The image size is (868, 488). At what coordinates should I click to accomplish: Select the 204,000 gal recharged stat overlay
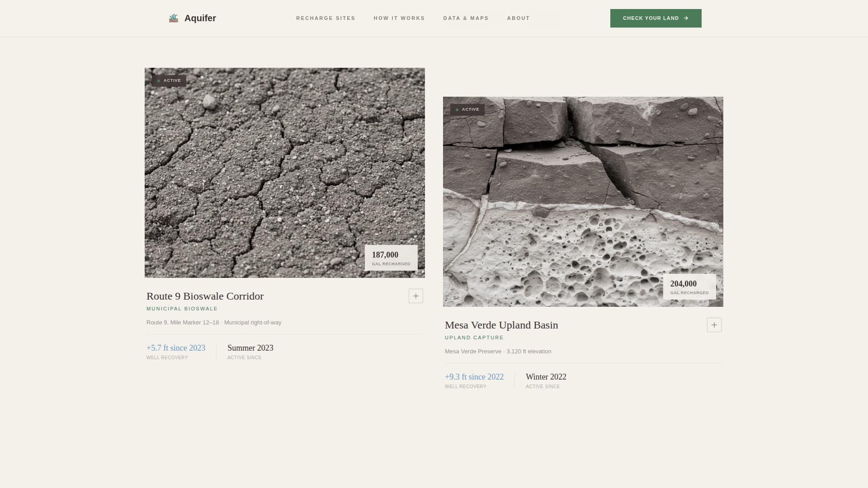[x=689, y=286]
